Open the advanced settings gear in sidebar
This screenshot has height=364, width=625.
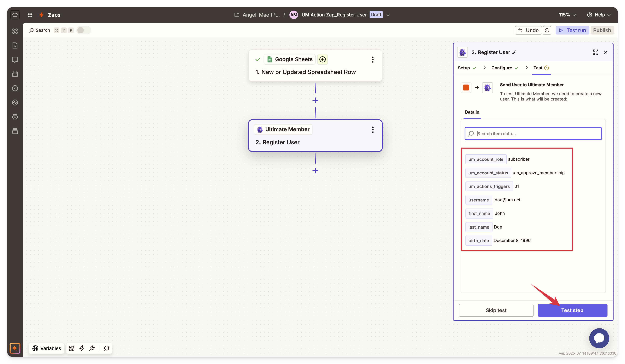(x=15, y=117)
